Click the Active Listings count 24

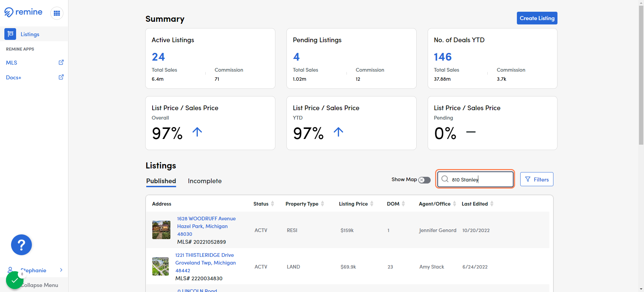coord(158,57)
